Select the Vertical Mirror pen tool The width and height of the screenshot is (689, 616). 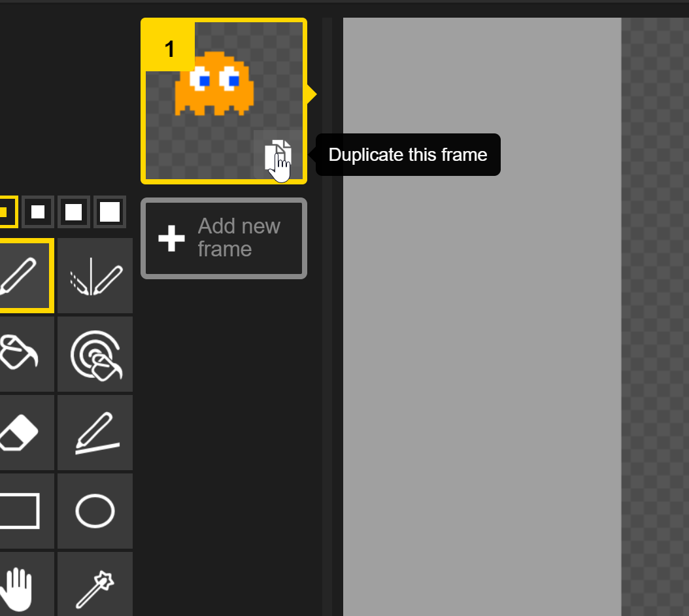(x=95, y=276)
